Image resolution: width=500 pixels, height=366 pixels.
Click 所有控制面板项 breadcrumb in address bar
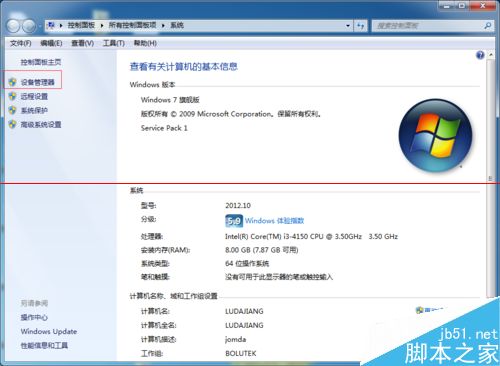click(x=132, y=25)
